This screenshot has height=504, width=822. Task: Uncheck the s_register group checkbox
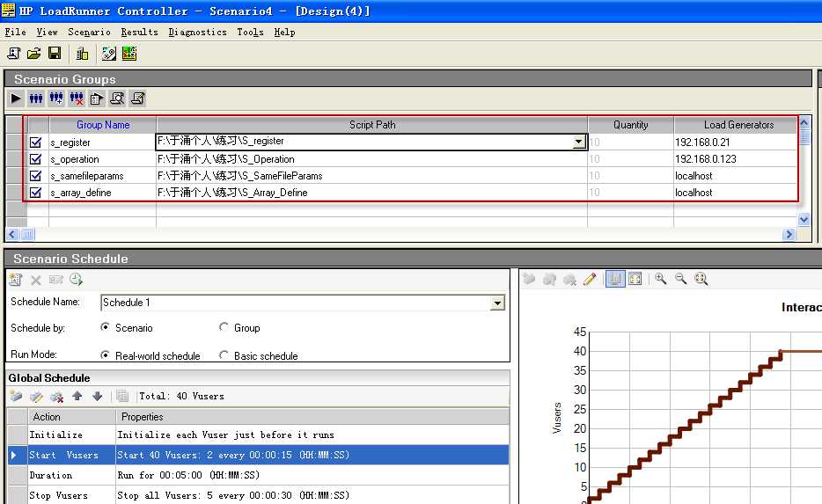(x=36, y=142)
